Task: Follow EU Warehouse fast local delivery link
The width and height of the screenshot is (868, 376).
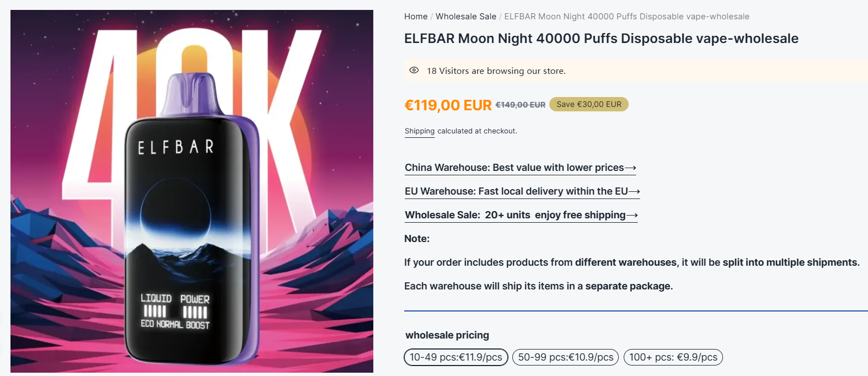Action: pos(516,191)
